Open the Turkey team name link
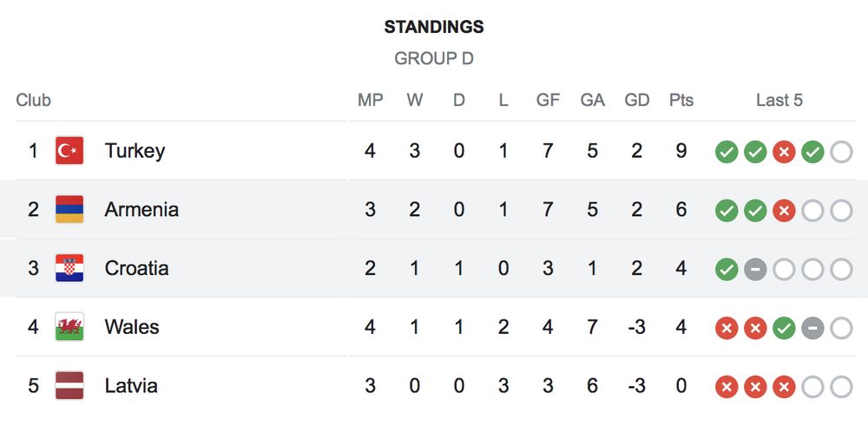868x432 pixels. pyautogui.click(x=135, y=151)
